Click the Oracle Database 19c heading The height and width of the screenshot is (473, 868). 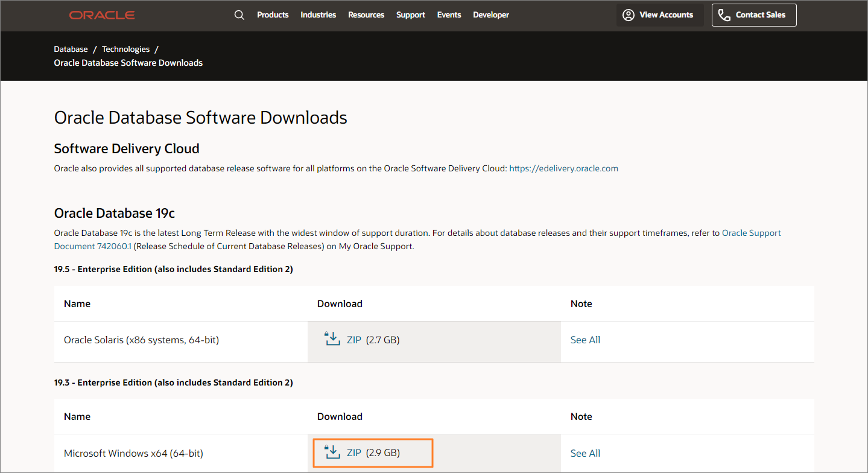coord(115,213)
